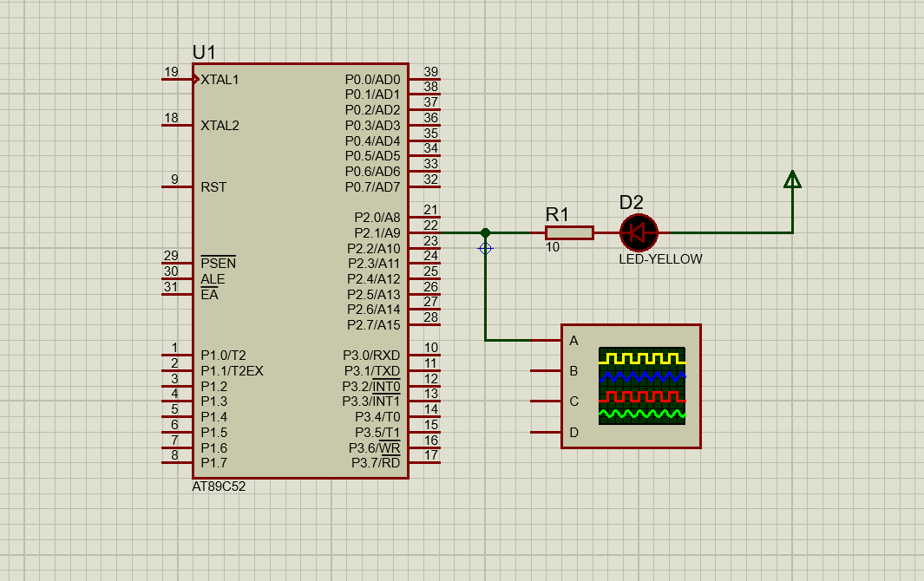Click the blue crosshair origin marker below the junction
The width and height of the screenshot is (924, 581).
click(485, 249)
